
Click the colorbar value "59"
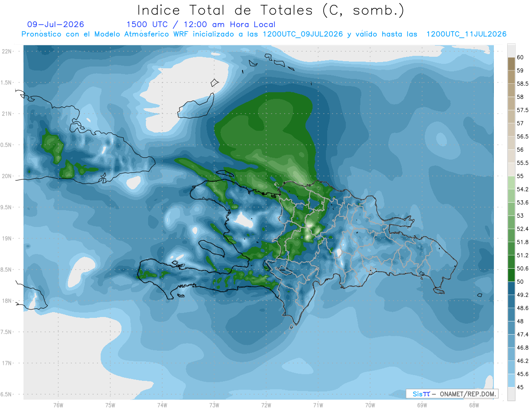tap(520, 70)
